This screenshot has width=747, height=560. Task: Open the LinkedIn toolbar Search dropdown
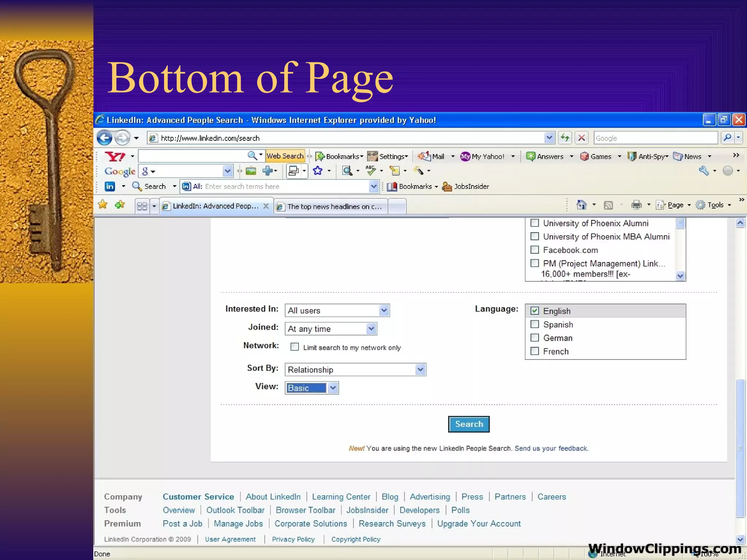(x=174, y=187)
